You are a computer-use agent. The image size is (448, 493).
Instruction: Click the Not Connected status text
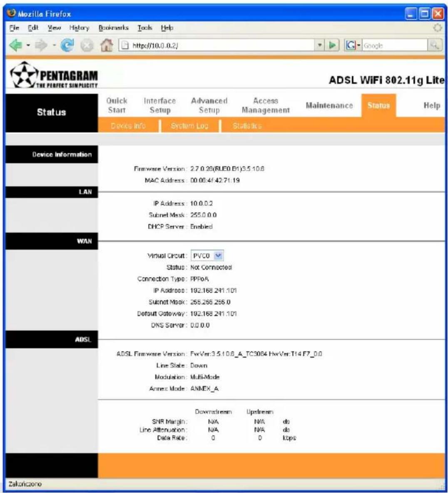click(x=211, y=267)
